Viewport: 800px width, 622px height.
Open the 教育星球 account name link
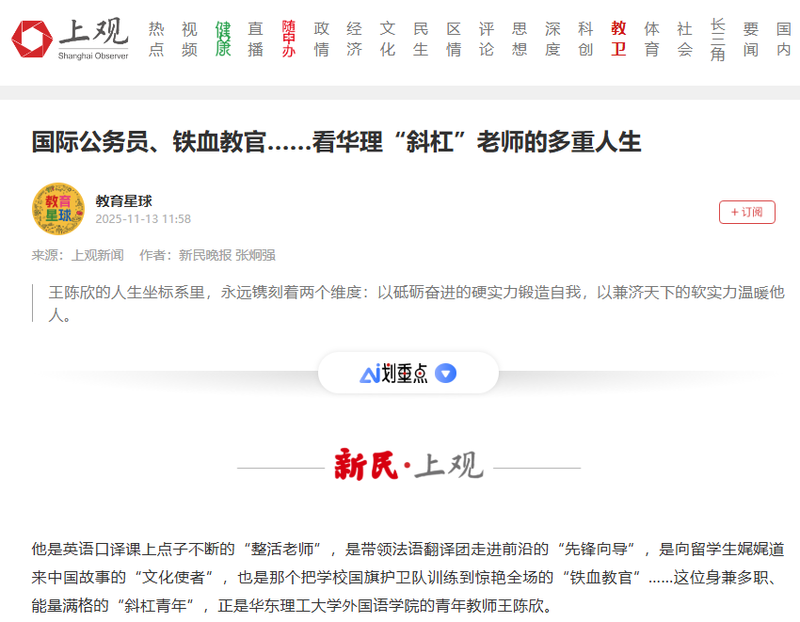pyautogui.click(x=124, y=201)
